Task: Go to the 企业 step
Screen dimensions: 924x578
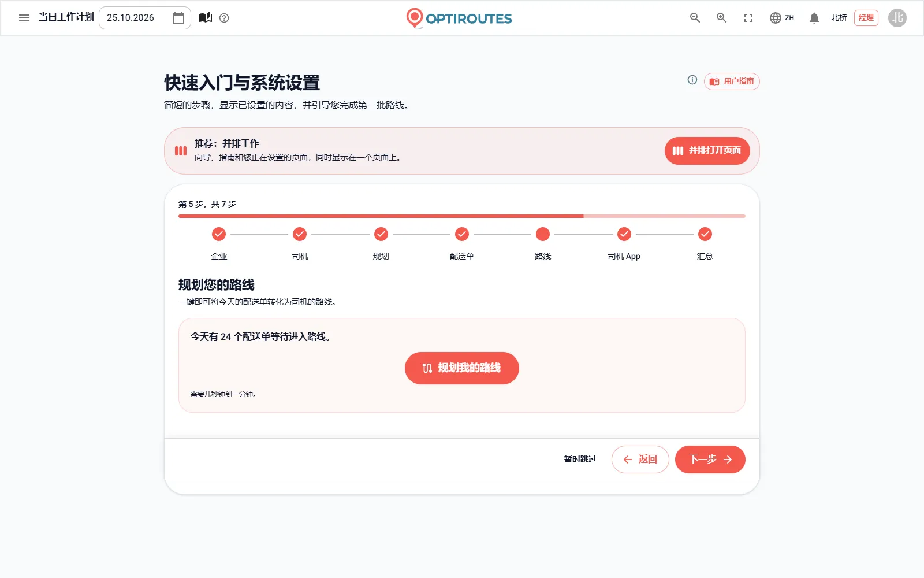Action: (x=219, y=243)
